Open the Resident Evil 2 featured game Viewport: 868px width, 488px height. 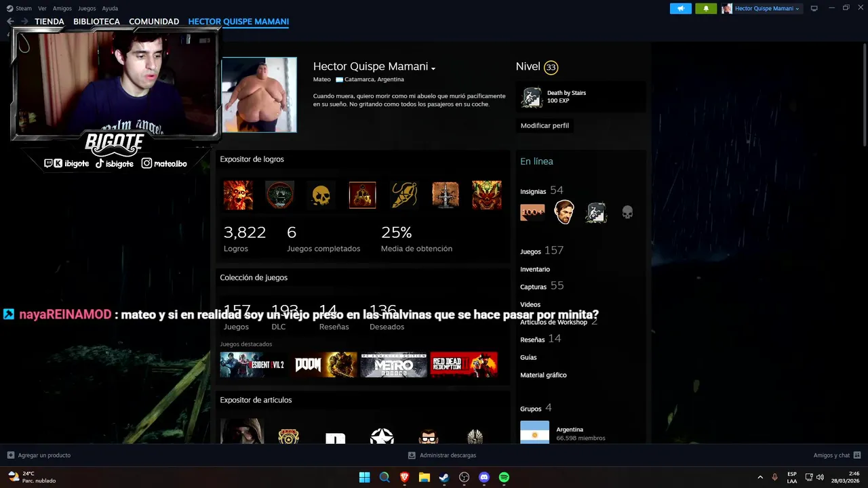click(252, 365)
